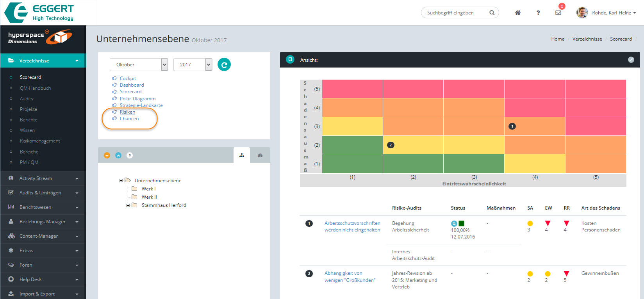The height and width of the screenshot is (299, 644).
Task: Expand the Stammhaus Herford tree node
Action: (x=128, y=205)
